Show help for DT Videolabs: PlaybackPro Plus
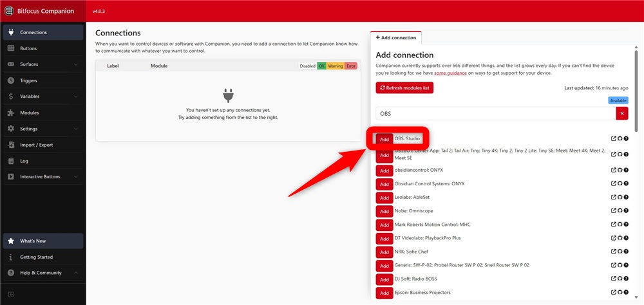This screenshot has height=305, width=644. coord(626,238)
